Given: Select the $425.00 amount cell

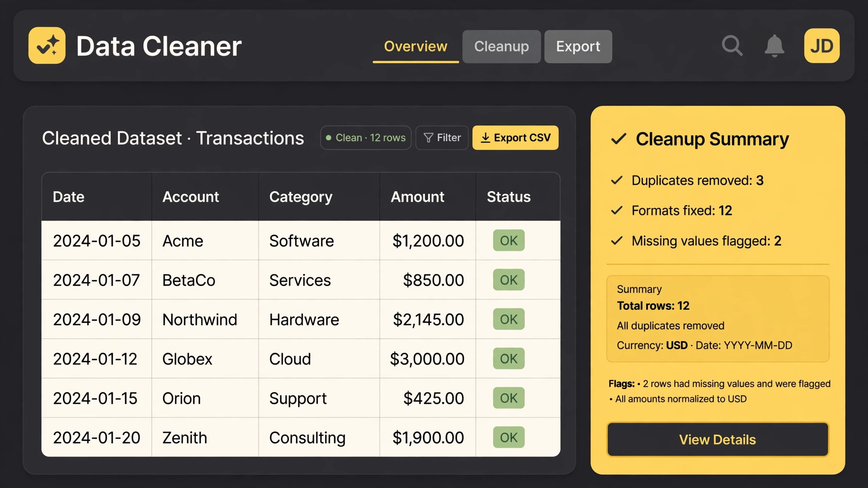Looking at the screenshot, I should coord(428,398).
